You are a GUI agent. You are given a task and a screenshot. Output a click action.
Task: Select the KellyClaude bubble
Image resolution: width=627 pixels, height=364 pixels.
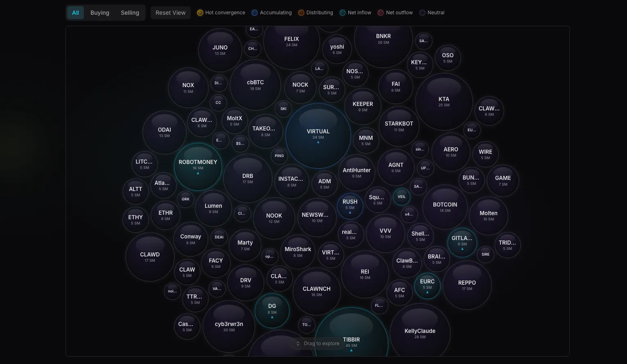pyautogui.click(x=420, y=330)
